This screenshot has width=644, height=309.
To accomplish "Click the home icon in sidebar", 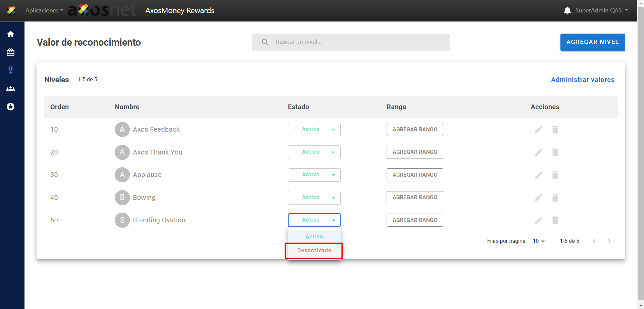I will coord(10,34).
